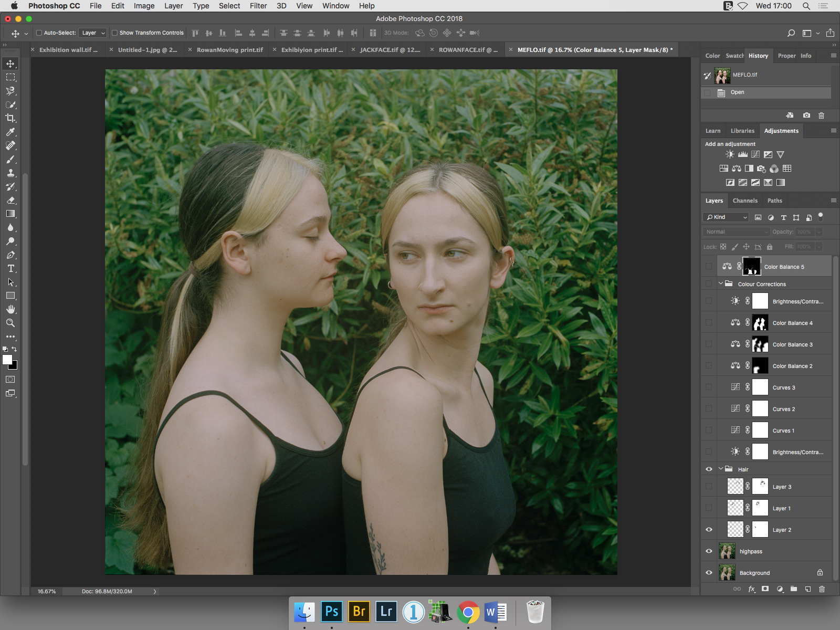Toggle the Auto-Select checkbox
Screen dimensions: 840x630
[x=39, y=33]
